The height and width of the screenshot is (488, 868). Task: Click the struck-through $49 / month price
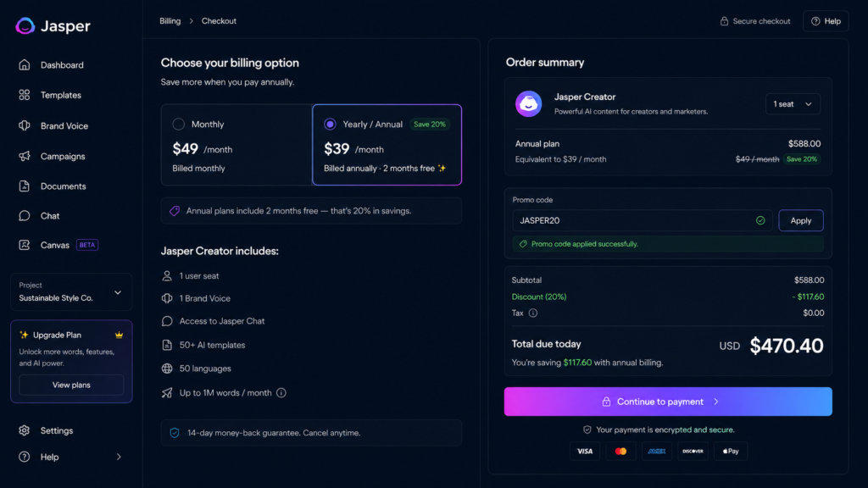pyautogui.click(x=757, y=159)
